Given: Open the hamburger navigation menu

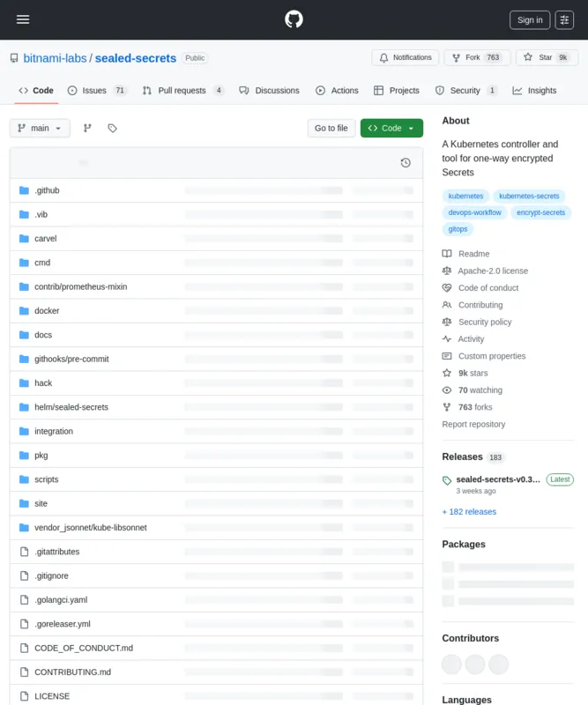Looking at the screenshot, I should pyautogui.click(x=23, y=19).
